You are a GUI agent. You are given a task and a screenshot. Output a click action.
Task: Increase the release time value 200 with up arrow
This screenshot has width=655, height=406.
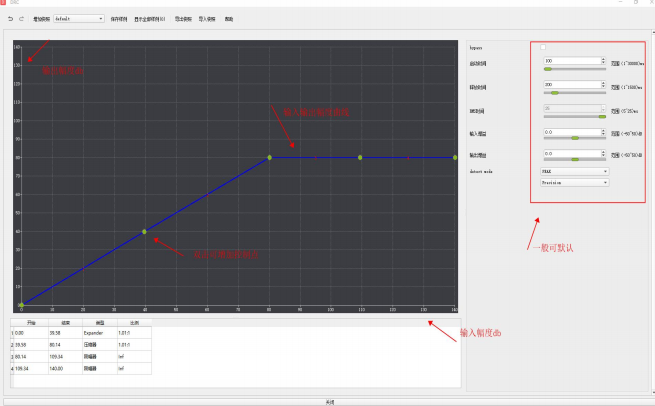pos(603,83)
